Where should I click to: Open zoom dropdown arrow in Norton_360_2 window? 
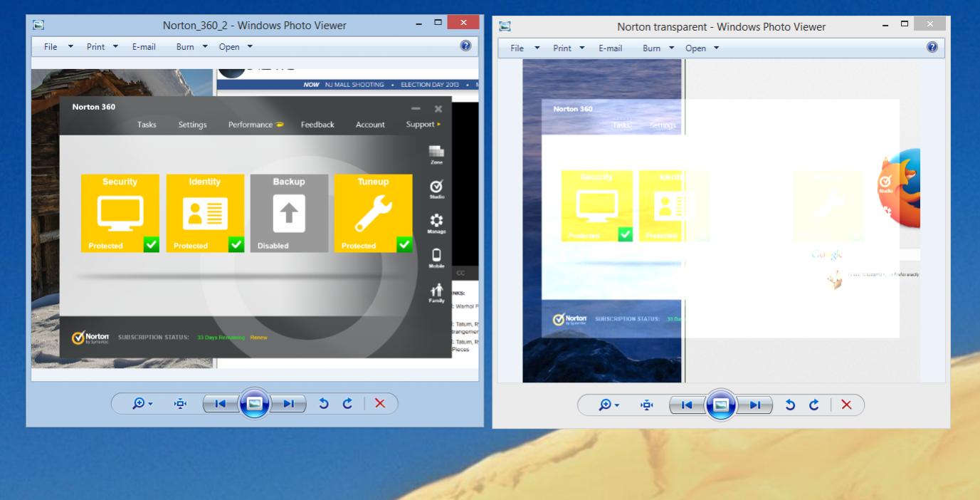coord(149,404)
